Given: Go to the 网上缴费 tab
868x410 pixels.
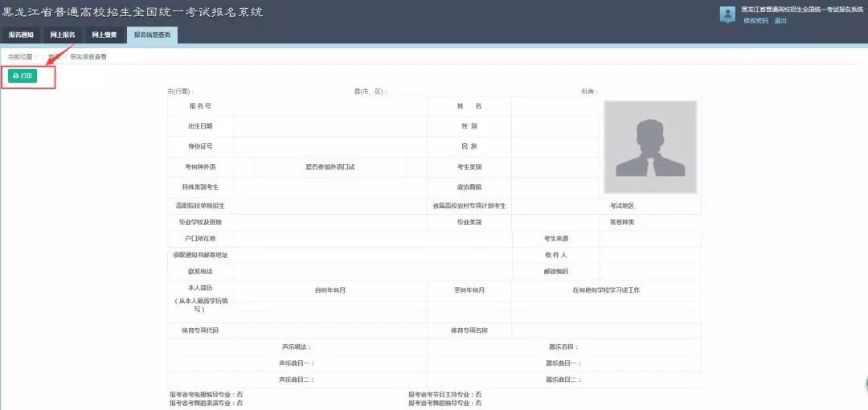Looking at the screenshot, I should tap(104, 35).
